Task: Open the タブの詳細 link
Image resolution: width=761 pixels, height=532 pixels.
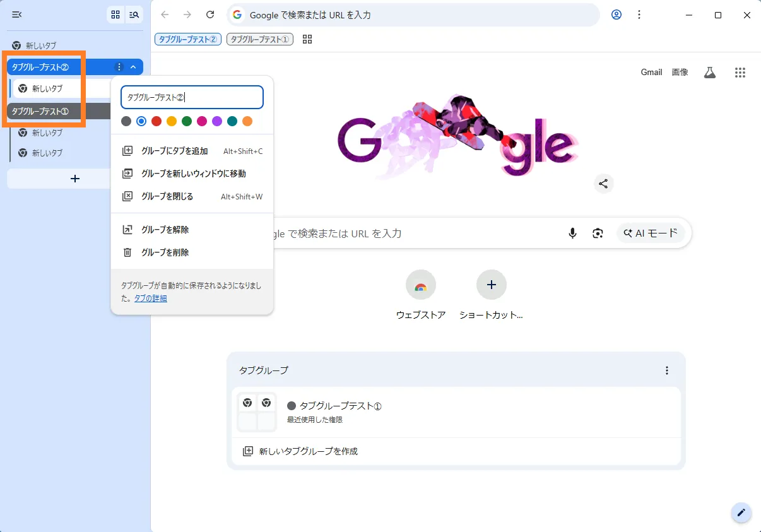Action: pos(151,299)
